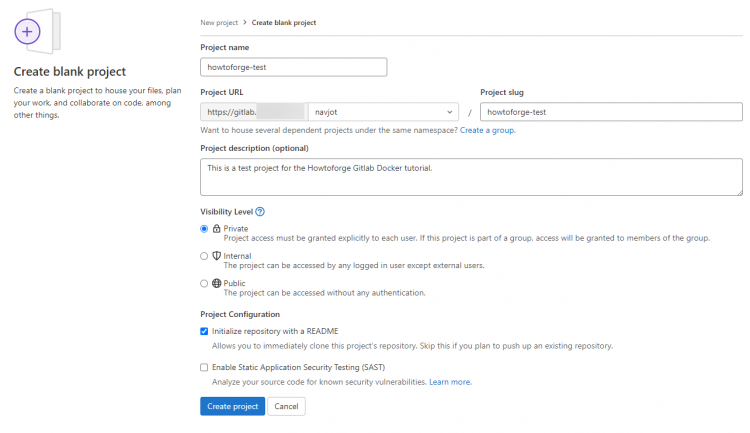This screenshot has width=750, height=433.
Task: Enable Static Application Security Testing checkbox
Action: click(x=204, y=367)
